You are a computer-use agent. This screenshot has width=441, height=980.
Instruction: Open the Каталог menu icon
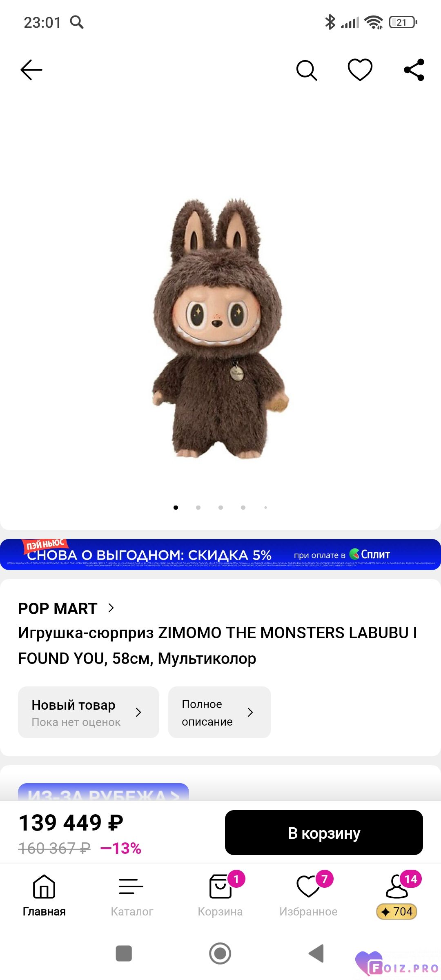131,886
